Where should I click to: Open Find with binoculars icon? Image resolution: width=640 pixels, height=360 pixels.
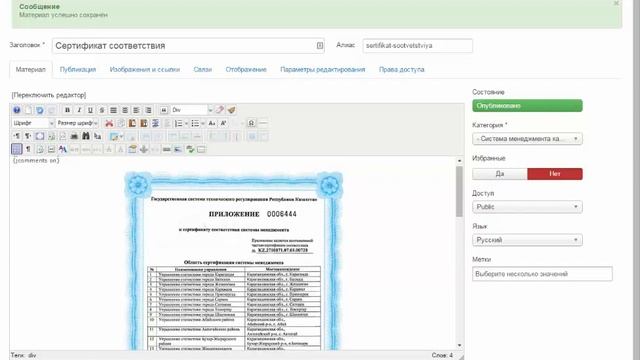86,136
